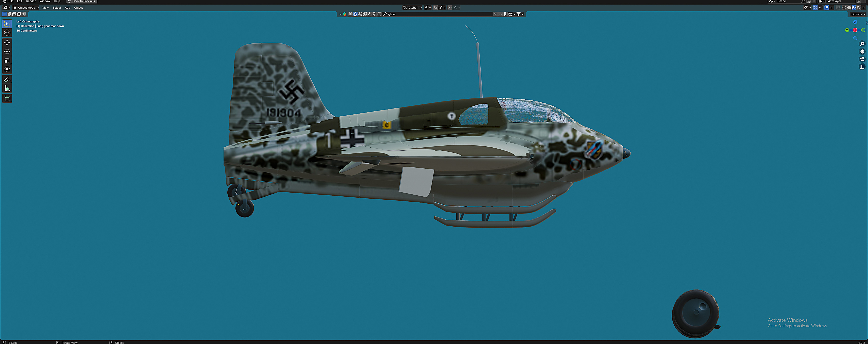Click the Pan view hand icon
Image resolution: width=868 pixels, height=344 pixels.
point(862,51)
